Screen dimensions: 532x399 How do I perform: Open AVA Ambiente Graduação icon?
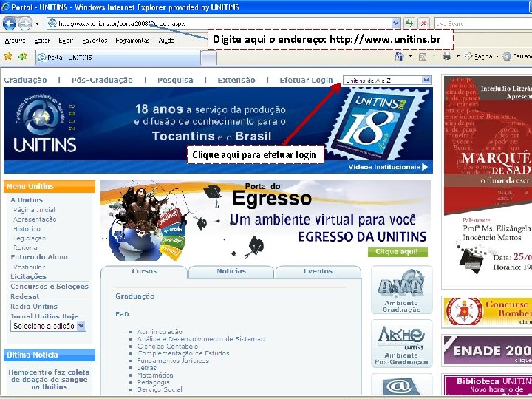pyautogui.click(x=402, y=290)
